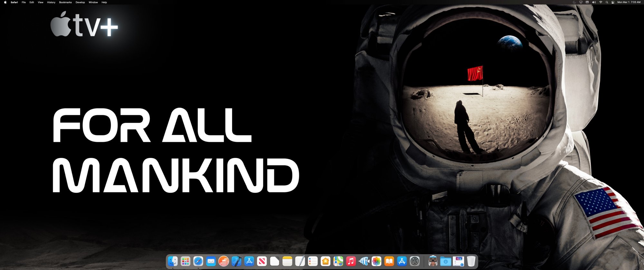Open Reminders from the Dock
The image size is (644, 270).
[313, 261]
